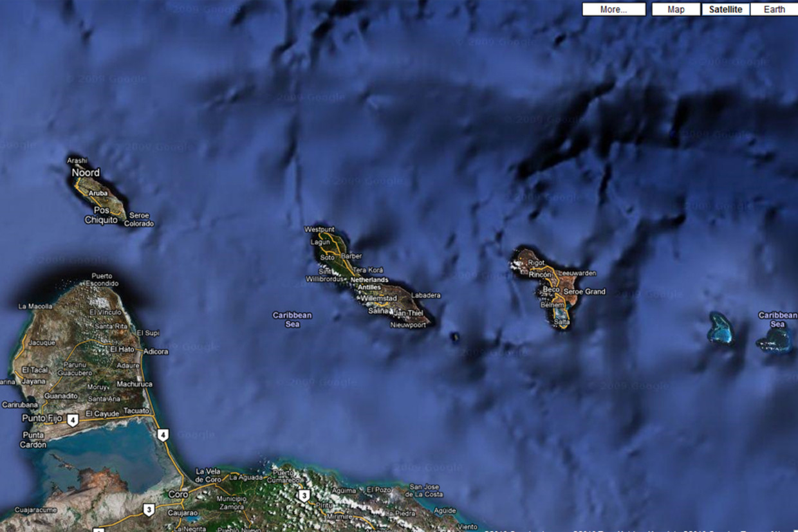
Task: Click the Westpunt label
Action: click(319, 229)
